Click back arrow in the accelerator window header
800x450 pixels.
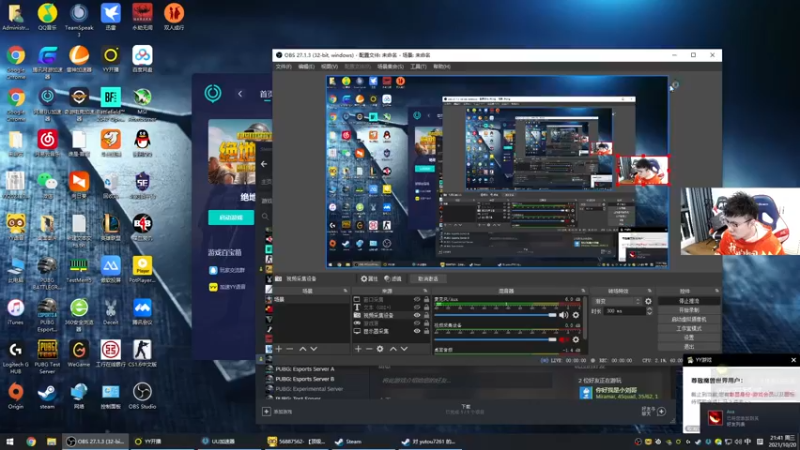click(x=240, y=94)
